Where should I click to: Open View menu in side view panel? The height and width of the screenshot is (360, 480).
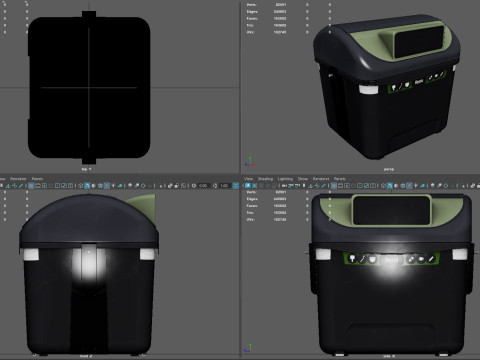click(249, 179)
